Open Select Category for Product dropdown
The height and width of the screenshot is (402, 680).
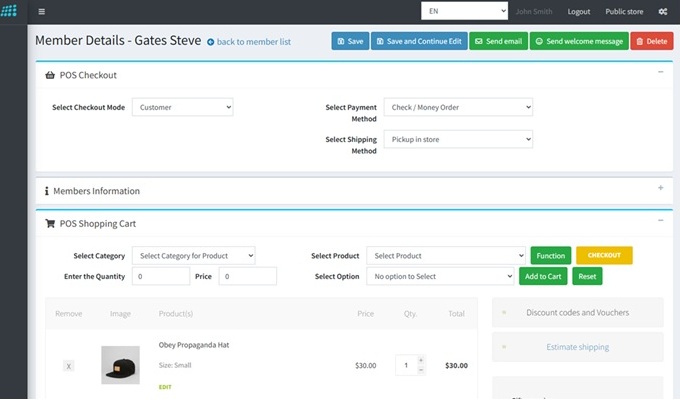(x=192, y=255)
